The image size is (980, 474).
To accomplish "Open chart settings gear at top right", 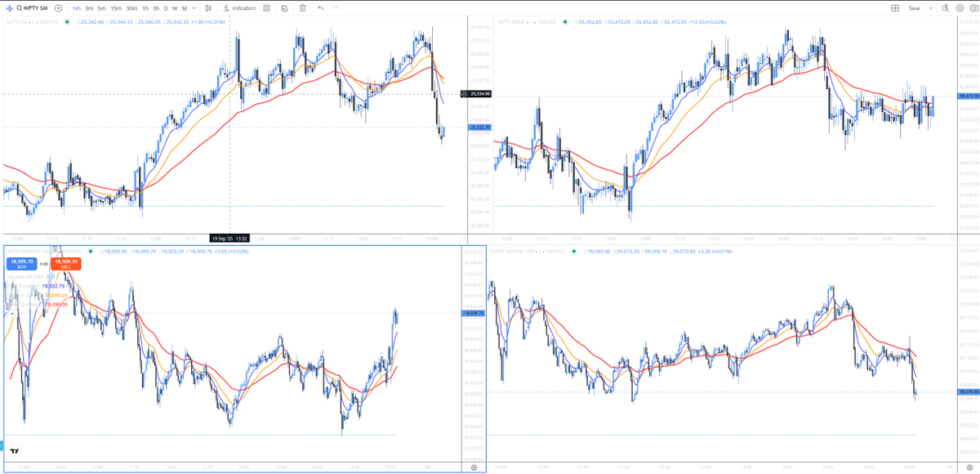I will (960, 8).
